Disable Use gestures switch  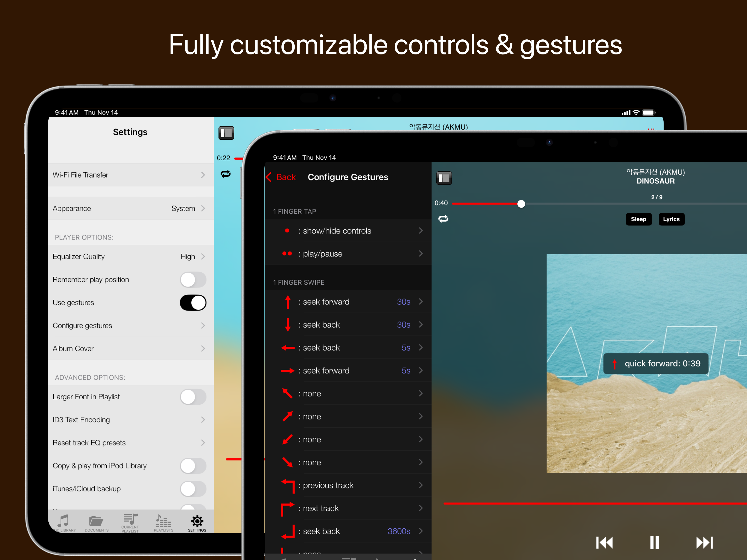click(x=193, y=303)
